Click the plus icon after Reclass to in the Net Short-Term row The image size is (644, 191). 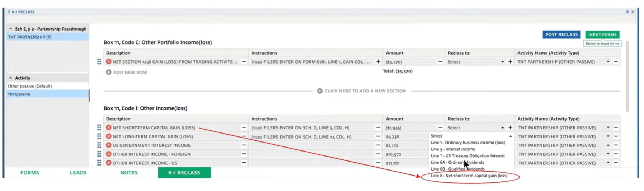click(x=510, y=127)
